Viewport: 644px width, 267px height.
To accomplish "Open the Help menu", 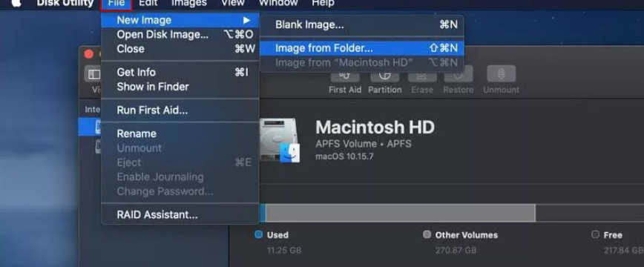I will click(x=323, y=3).
